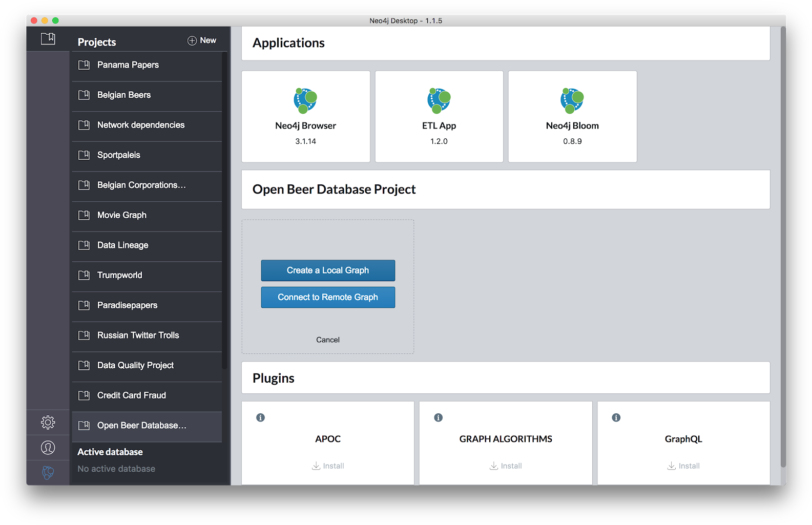Click the Panama Papers project icon
The height and width of the screenshot is (525, 812).
coord(84,65)
